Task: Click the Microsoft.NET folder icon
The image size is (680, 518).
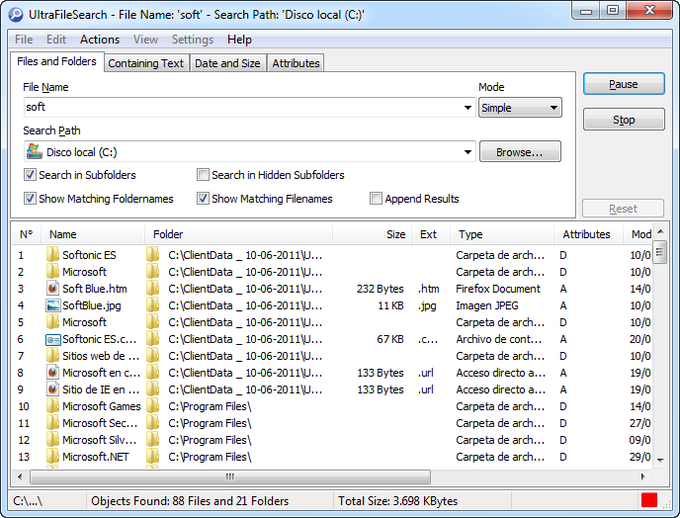Action: [x=52, y=456]
